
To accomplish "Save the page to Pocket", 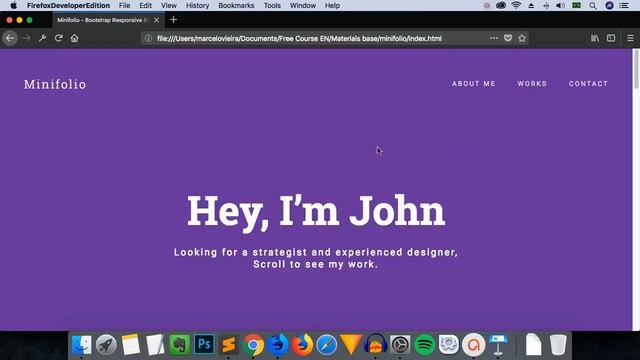I will click(508, 38).
